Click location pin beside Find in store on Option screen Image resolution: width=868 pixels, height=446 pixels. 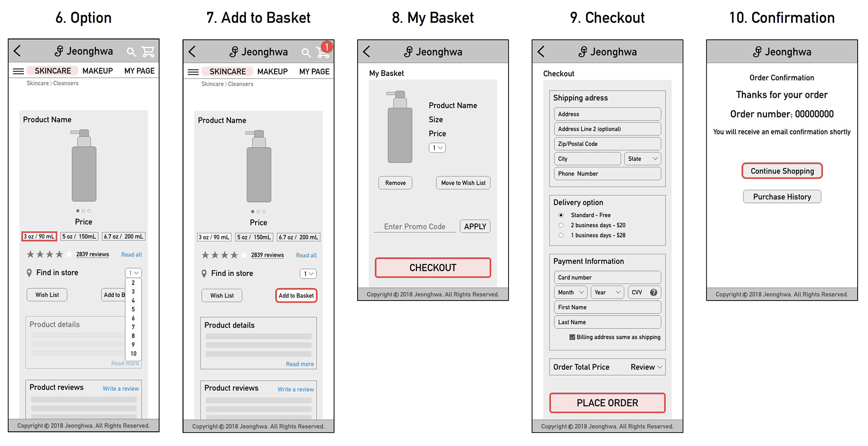tap(29, 273)
